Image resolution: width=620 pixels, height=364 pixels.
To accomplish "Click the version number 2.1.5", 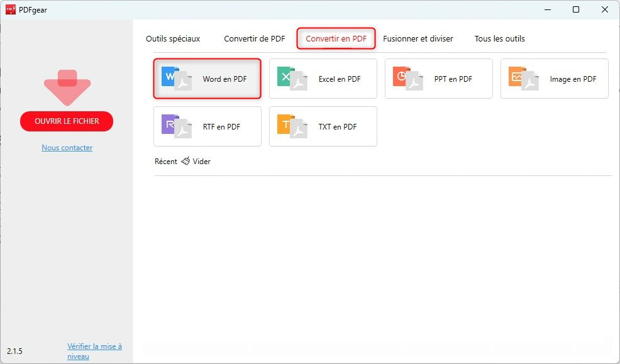I will [x=15, y=351].
